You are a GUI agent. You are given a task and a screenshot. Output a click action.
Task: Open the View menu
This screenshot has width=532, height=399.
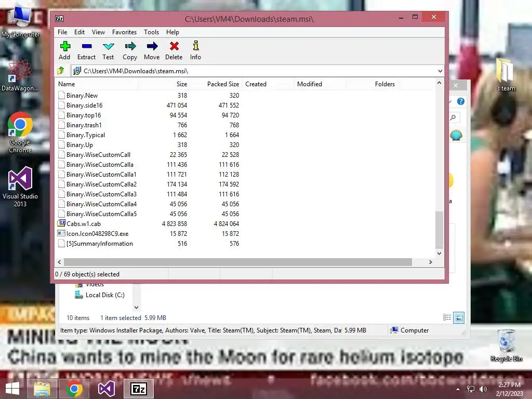(x=98, y=32)
